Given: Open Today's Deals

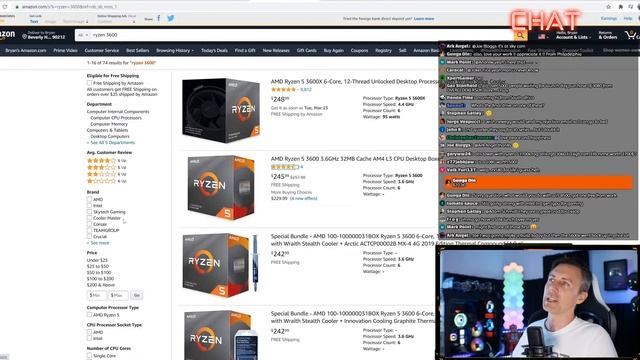Looking at the screenshot, I should 214,51.
